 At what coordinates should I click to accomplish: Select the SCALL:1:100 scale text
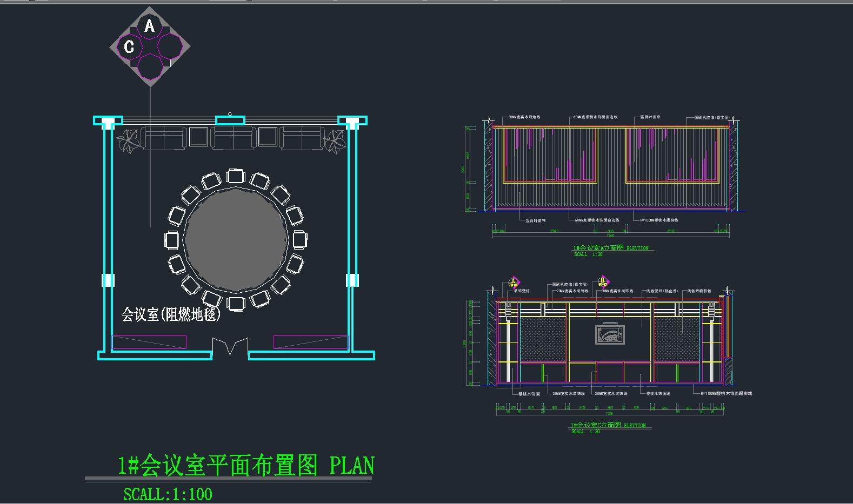(x=168, y=494)
